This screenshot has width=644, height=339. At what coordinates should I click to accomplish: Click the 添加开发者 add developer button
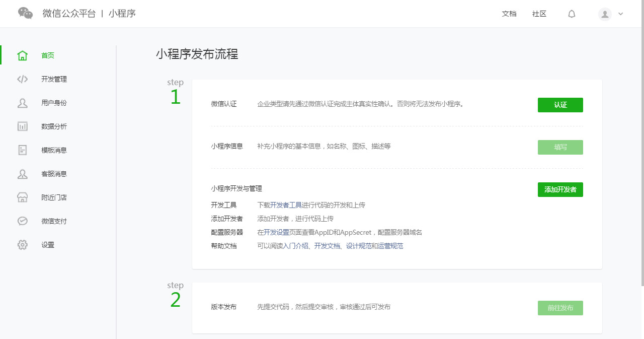click(x=560, y=189)
